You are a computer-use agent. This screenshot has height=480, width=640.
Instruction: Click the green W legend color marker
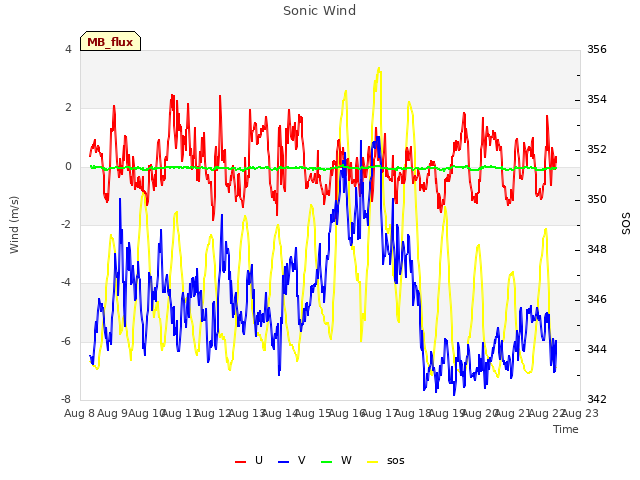tap(327, 462)
